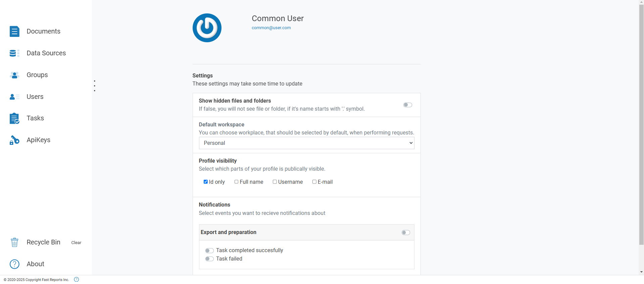
Task: Click the Recycle Bin trash icon
Action: point(14,242)
